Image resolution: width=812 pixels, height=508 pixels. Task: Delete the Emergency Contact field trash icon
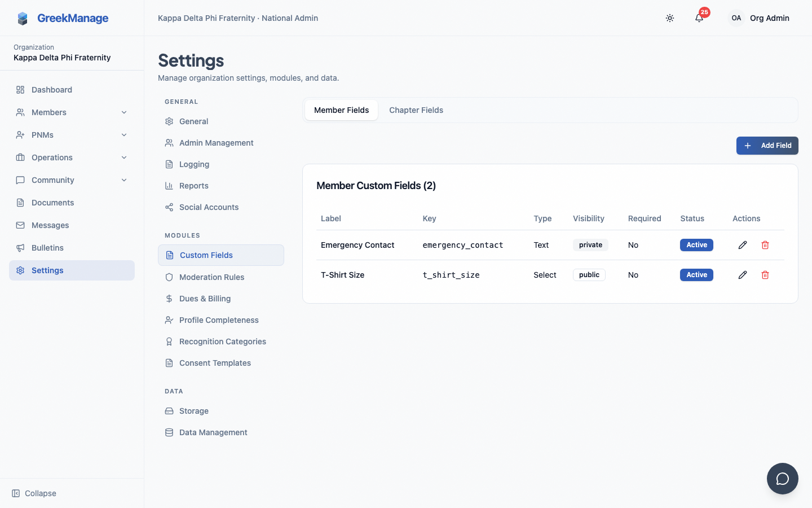[765, 245]
